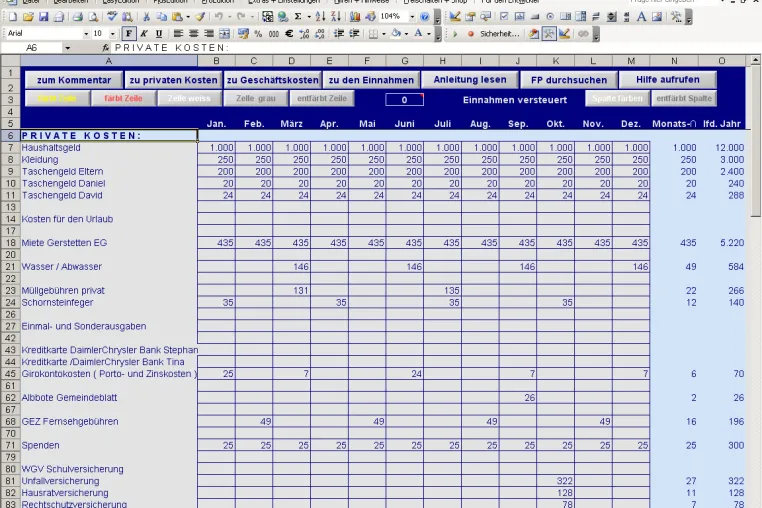Toggle Merge and Center cells
Image resolution: width=762 pixels, height=508 pixels.
pos(224,34)
